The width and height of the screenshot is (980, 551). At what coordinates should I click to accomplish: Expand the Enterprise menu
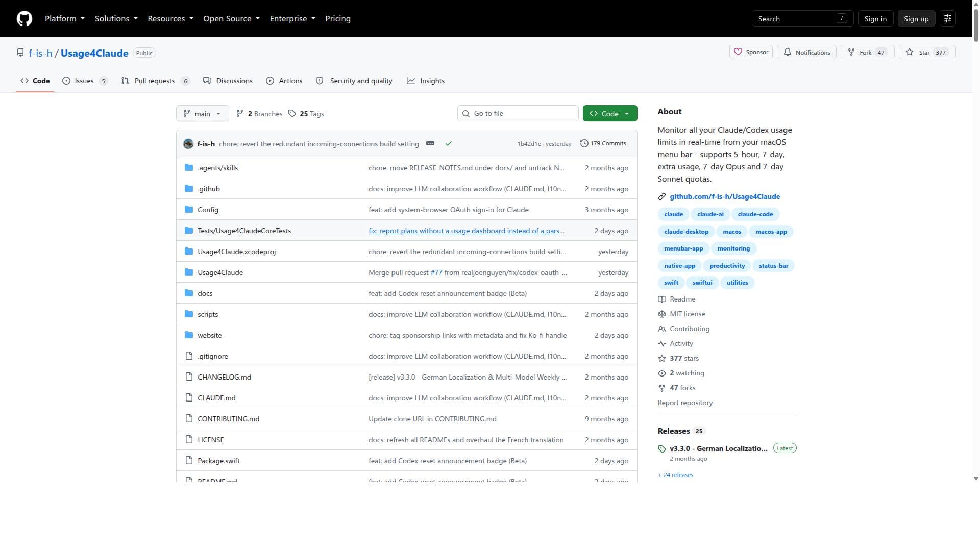(x=292, y=19)
